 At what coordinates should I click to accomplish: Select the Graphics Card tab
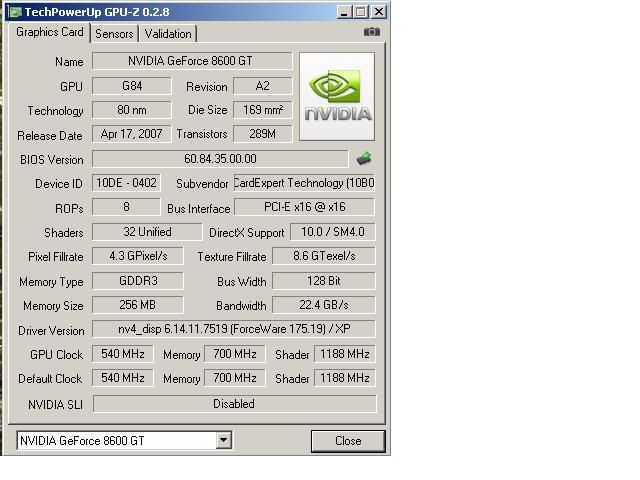[x=50, y=32]
